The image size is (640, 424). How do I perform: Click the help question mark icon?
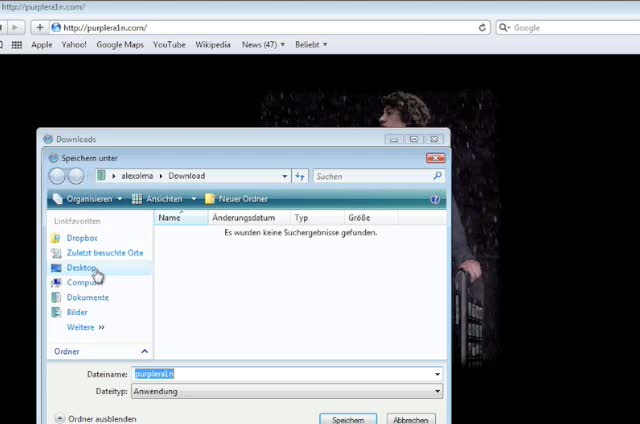click(435, 199)
